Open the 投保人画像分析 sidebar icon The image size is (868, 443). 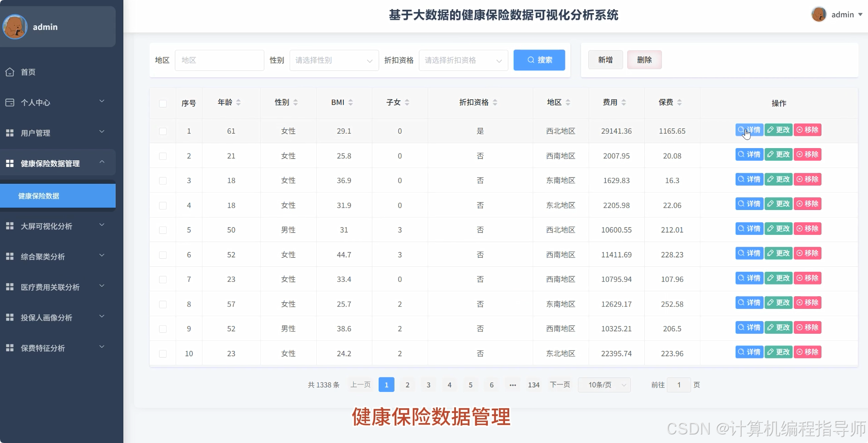[10, 317]
